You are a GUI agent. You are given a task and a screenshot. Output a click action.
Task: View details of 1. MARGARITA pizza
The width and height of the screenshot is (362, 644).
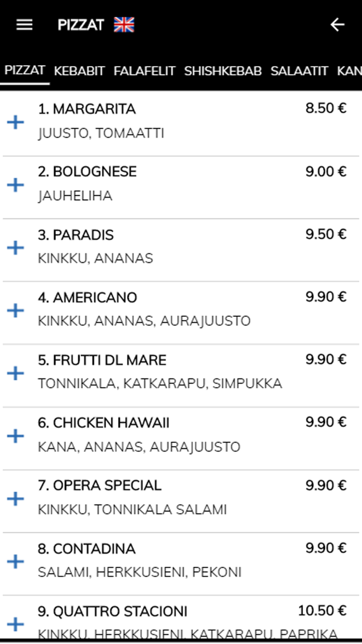click(87, 109)
